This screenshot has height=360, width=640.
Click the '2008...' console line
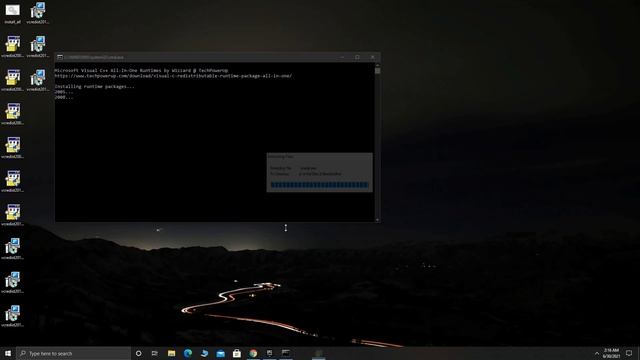tap(64, 97)
